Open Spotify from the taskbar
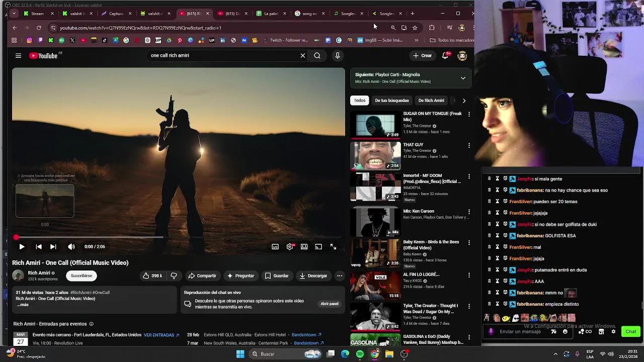 [x=360, y=354]
